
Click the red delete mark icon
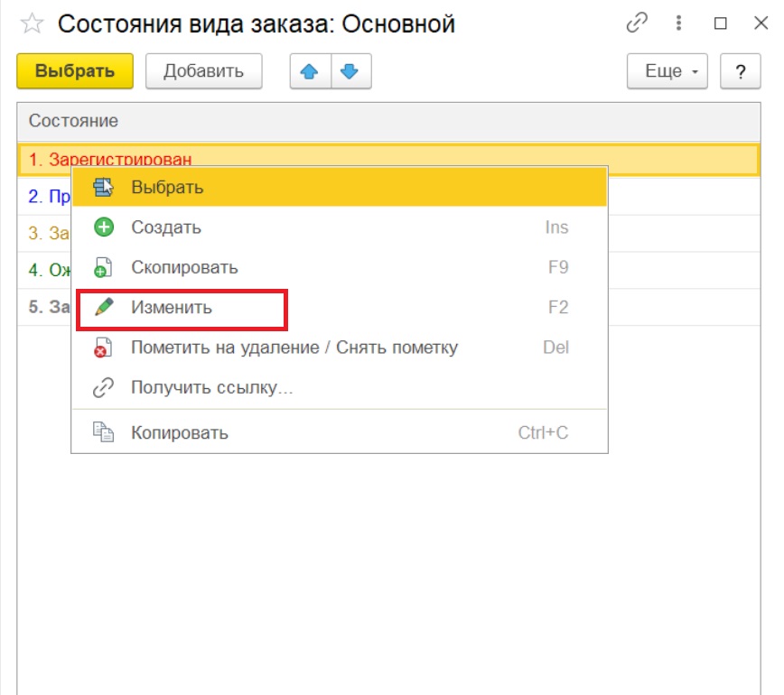tap(104, 347)
